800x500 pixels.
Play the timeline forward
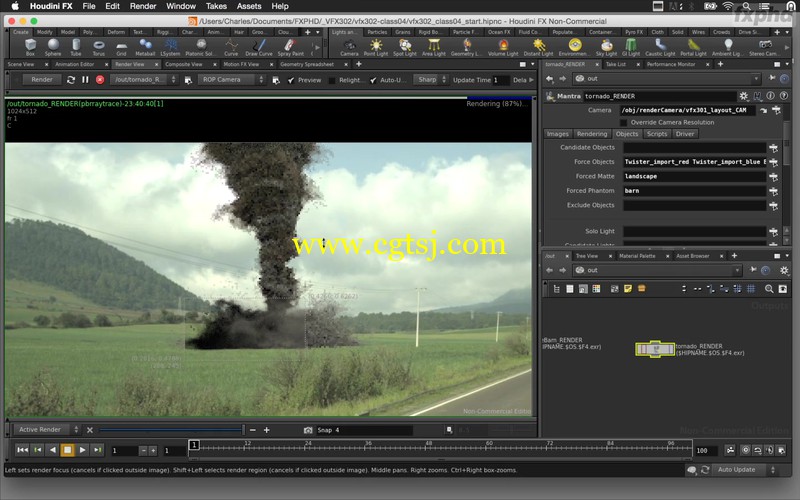[82, 450]
